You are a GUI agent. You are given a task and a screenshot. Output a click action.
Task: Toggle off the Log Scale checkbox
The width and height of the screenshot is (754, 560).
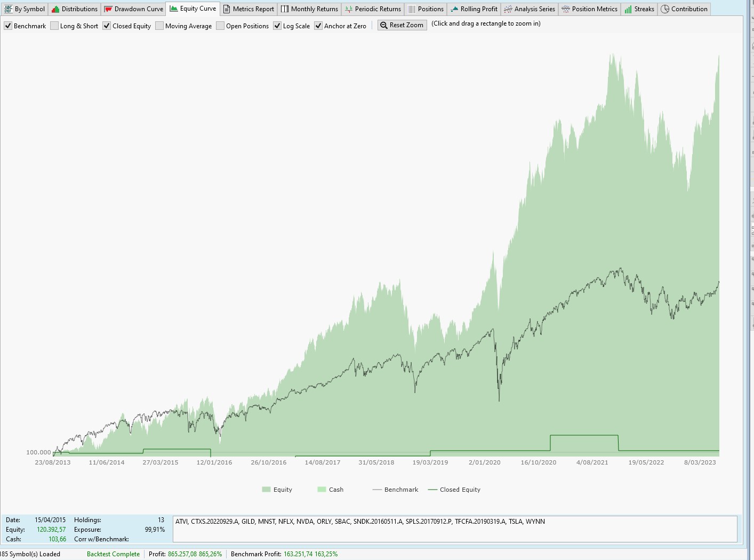pos(277,26)
